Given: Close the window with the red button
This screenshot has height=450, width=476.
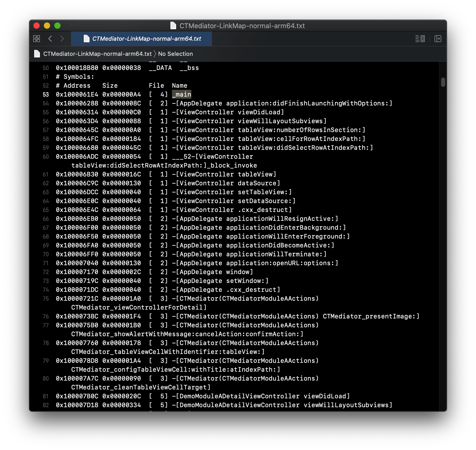Looking at the screenshot, I should [x=37, y=26].
